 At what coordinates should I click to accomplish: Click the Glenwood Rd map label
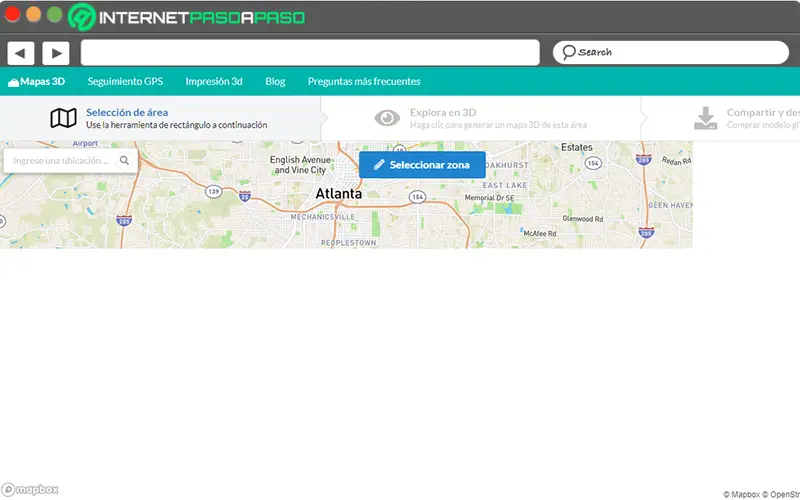(x=583, y=219)
